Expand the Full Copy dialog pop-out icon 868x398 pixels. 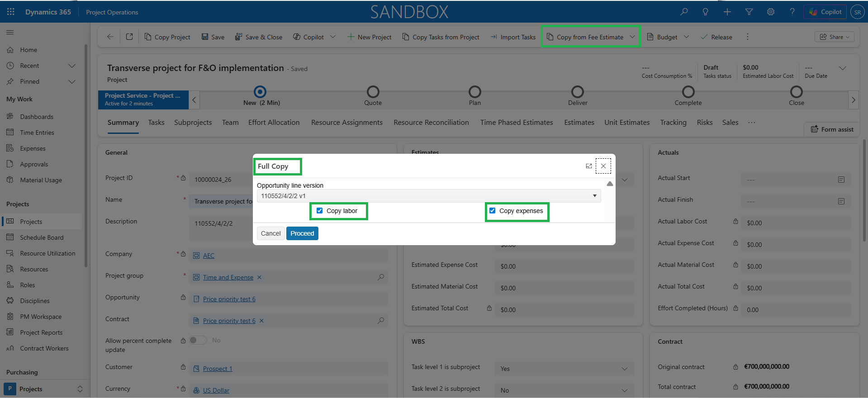[588, 166]
